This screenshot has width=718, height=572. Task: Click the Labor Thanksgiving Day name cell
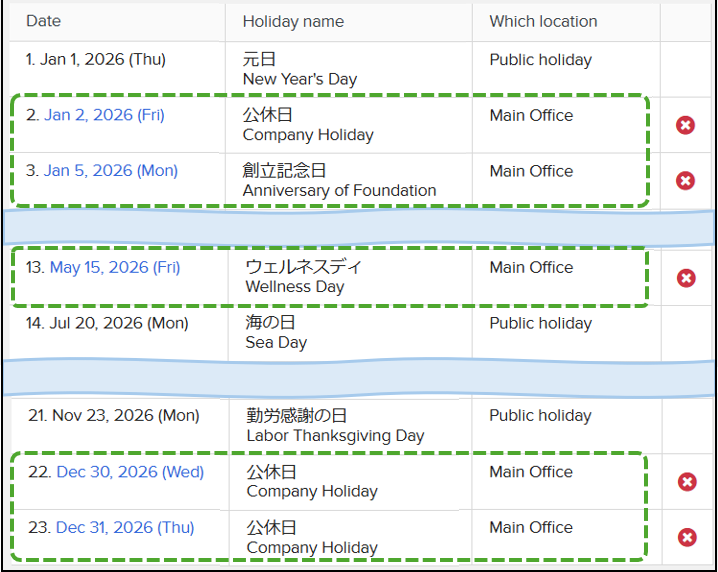click(350, 426)
